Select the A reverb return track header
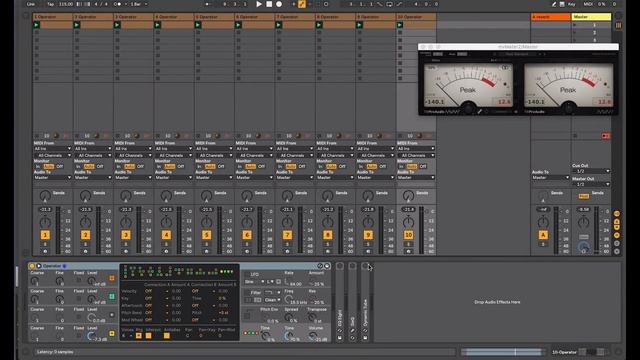 pyautogui.click(x=551, y=17)
